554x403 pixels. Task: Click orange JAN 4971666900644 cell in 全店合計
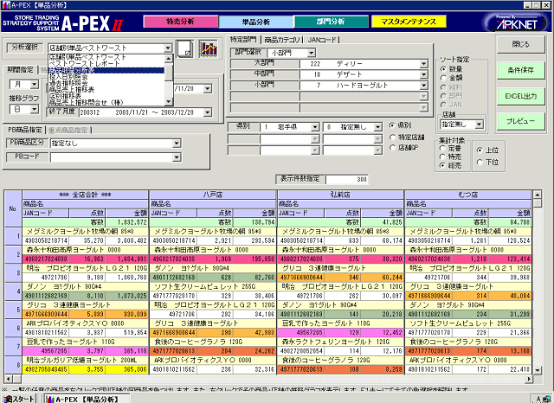(46, 314)
